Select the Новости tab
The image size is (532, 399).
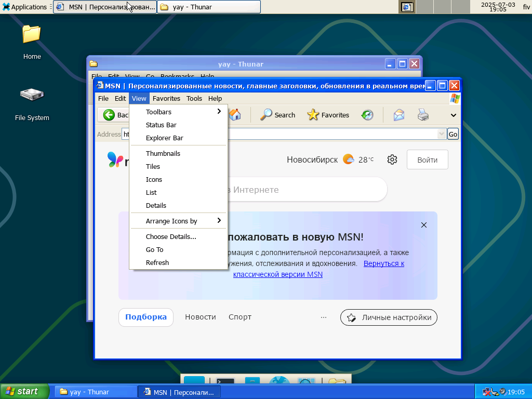pyautogui.click(x=200, y=317)
